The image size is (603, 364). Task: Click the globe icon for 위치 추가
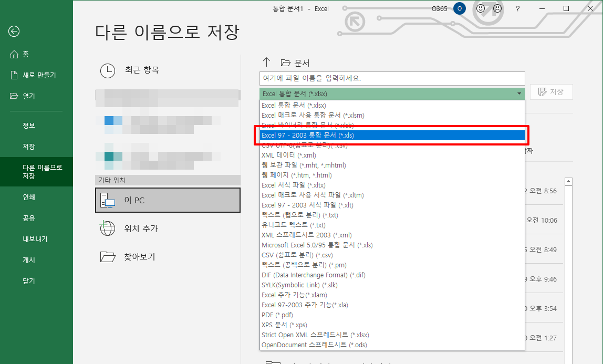click(107, 228)
